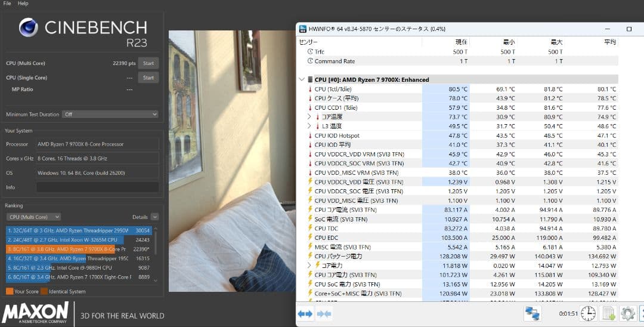Open the Help menu in Cinebench
Image resolution: width=644 pixels, height=327 pixels.
coord(23,4)
